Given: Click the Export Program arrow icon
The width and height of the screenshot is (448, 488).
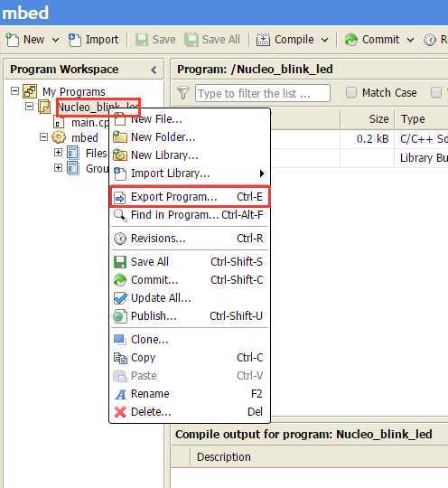Looking at the screenshot, I should (120, 197).
